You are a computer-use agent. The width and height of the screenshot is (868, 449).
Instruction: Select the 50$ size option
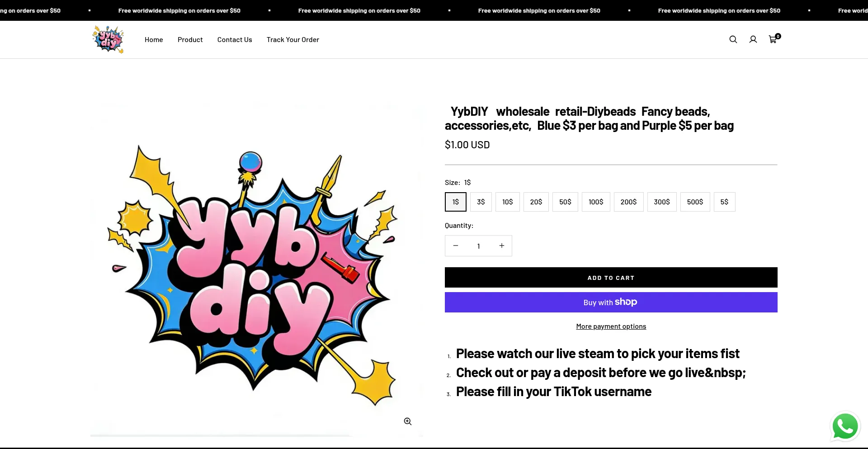click(x=565, y=202)
